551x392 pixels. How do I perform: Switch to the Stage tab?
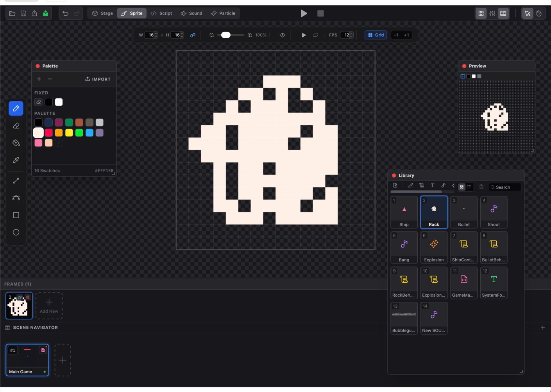coord(102,13)
